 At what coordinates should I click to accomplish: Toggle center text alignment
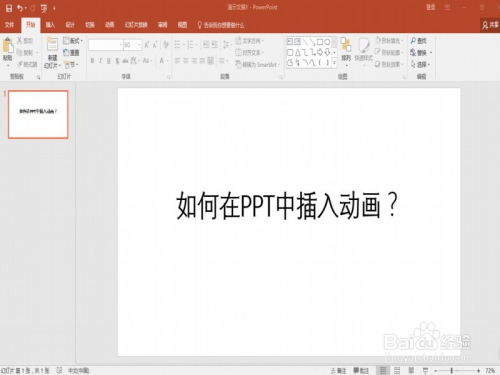tap(186, 61)
